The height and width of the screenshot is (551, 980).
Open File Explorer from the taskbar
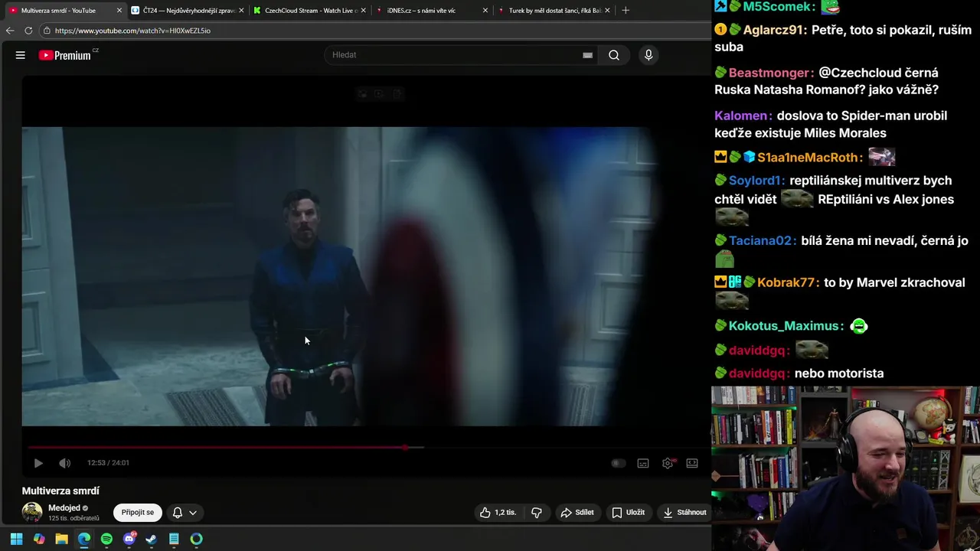[61, 539]
